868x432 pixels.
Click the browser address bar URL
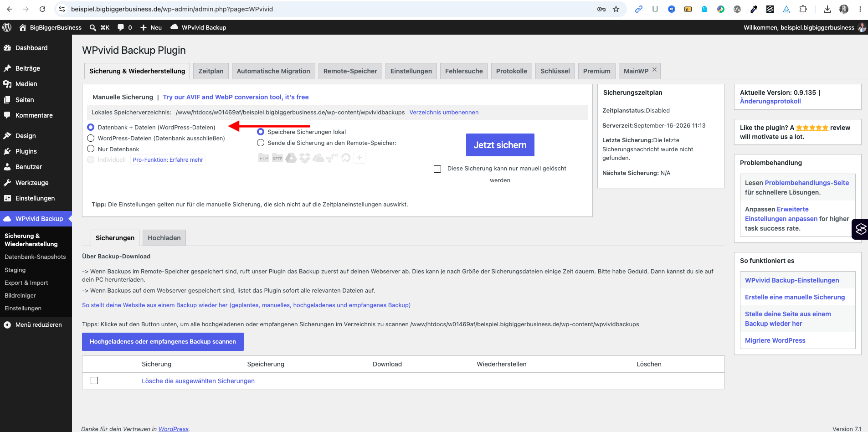[x=172, y=9]
